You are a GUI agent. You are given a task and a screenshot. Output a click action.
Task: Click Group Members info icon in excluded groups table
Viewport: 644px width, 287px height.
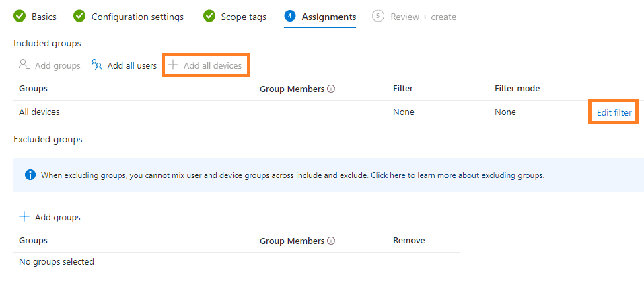[x=332, y=241]
